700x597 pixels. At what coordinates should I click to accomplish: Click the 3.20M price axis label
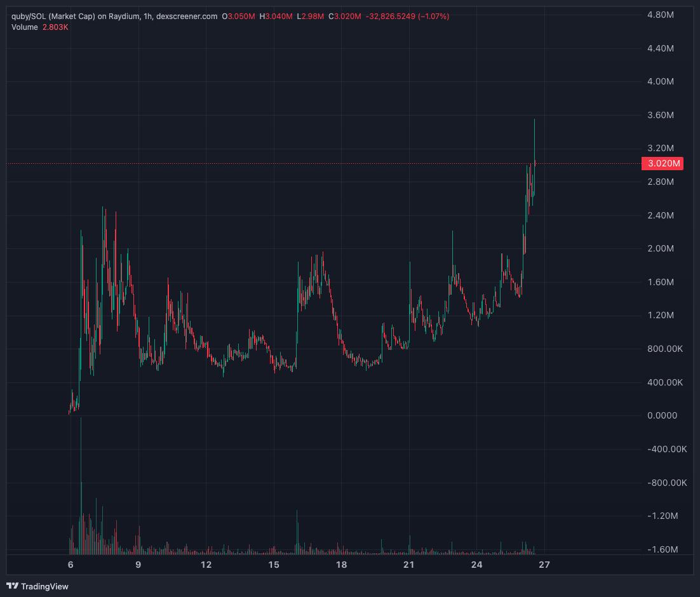(x=660, y=148)
